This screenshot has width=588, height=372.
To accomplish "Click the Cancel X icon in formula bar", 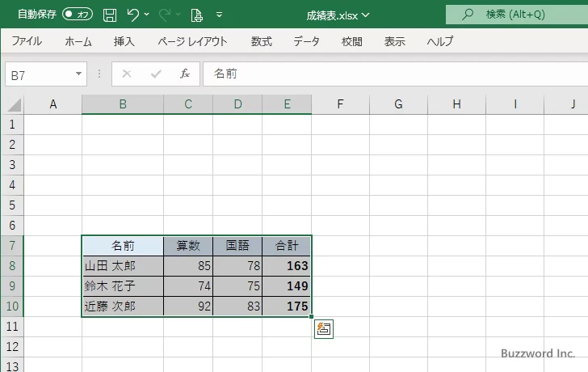I will [127, 74].
